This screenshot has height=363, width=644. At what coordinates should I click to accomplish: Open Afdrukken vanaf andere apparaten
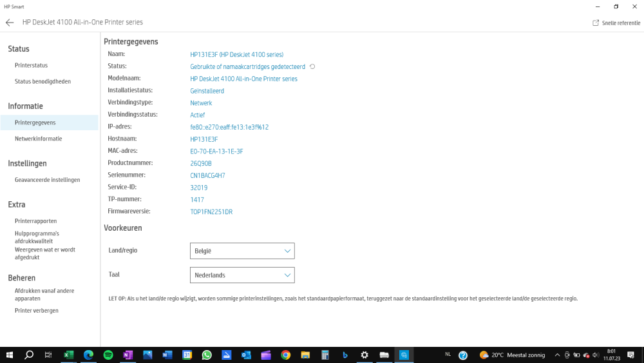click(44, 295)
